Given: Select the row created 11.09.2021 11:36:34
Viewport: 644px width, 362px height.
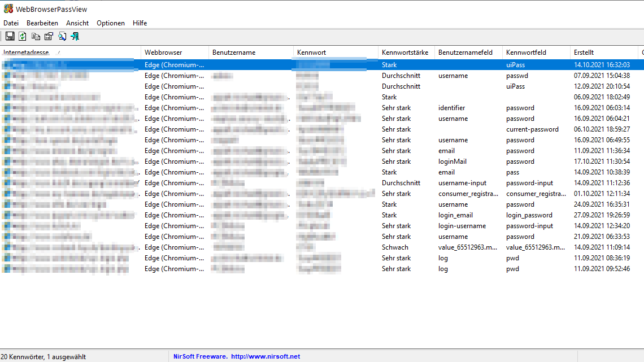Looking at the screenshot, I should (x=322, y=151).
